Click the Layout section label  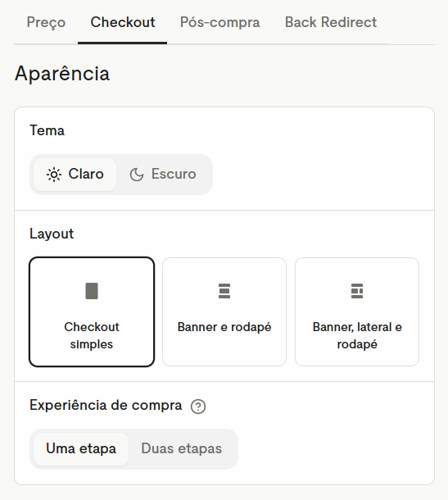(52, 234)
